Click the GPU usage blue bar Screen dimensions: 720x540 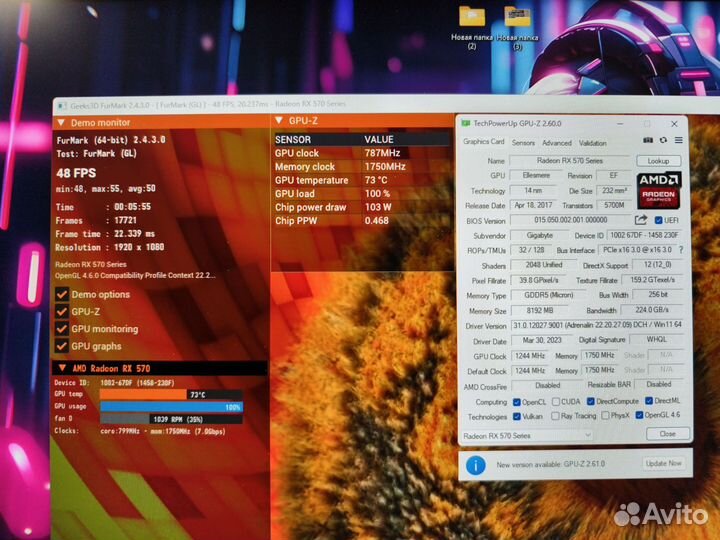coord(171,406)
